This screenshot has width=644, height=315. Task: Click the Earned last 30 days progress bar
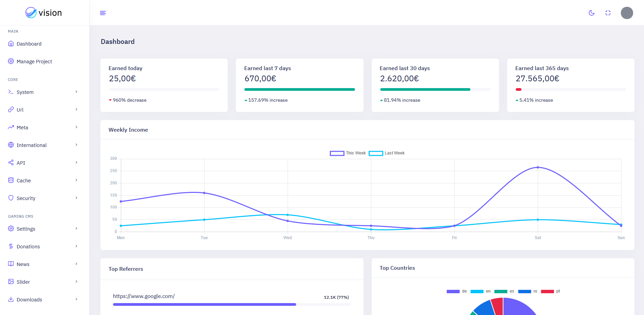pos(435,89)
